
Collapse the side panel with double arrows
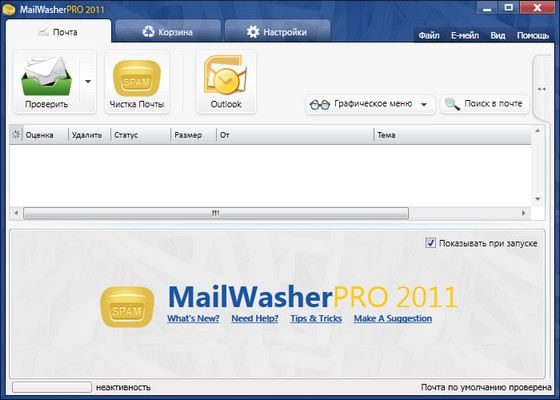click(x=541, y=89)
